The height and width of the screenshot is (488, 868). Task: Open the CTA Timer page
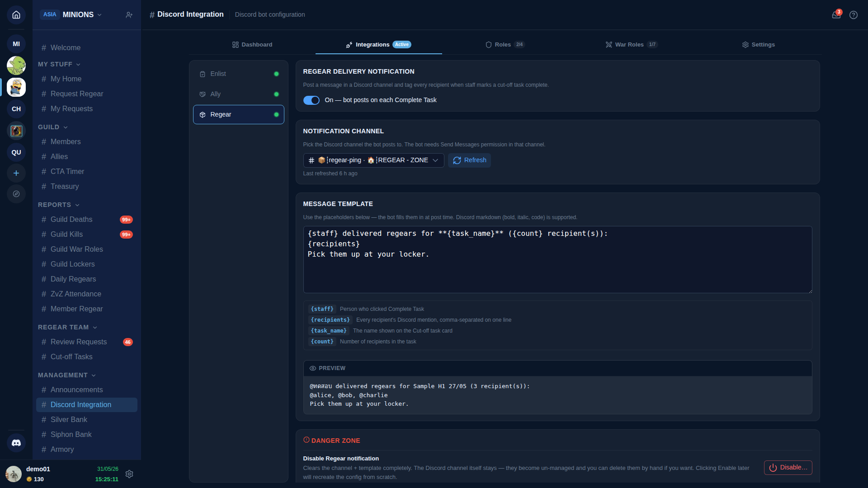pos(87,172)
